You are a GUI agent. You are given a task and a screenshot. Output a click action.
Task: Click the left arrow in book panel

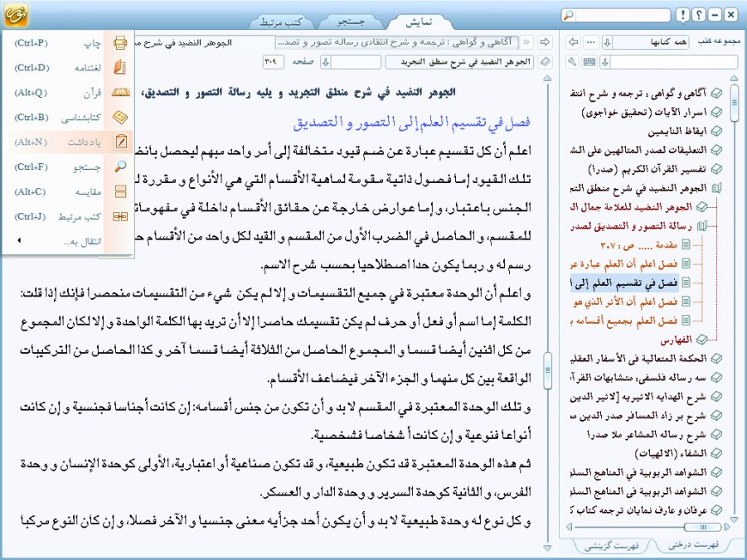pos(574,42)
